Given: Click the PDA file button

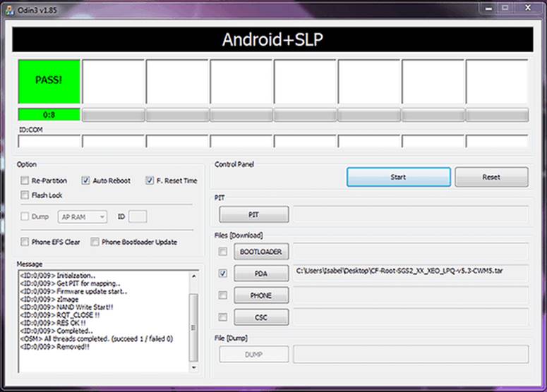Looking at the screenshot, I should coord(261,274).
